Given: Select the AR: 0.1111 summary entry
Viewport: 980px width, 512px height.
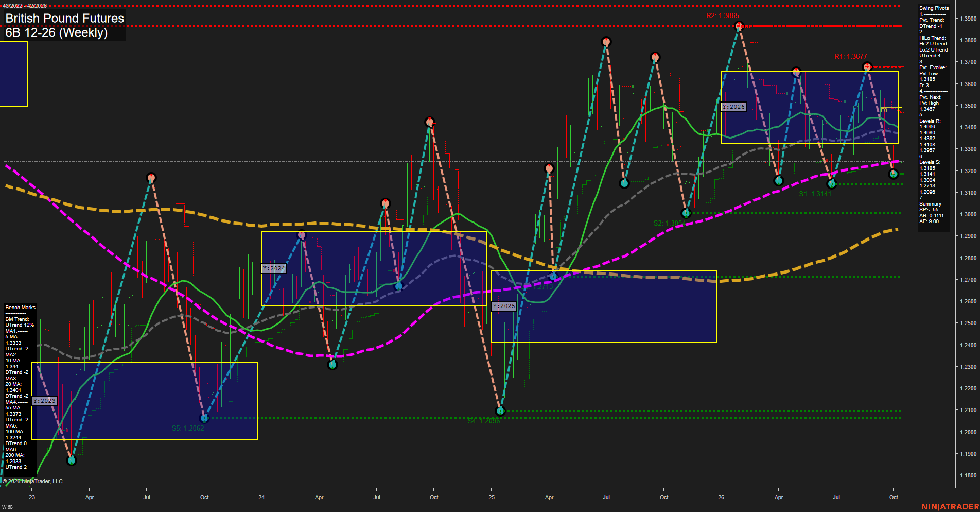Looking at the screenshot, I should tap(932, 216).
